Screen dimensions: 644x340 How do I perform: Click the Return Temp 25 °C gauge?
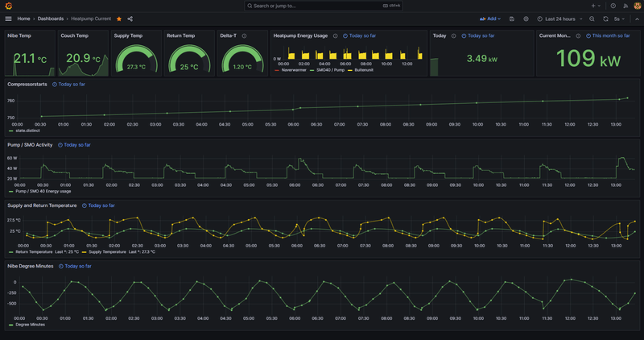point(189,60)
